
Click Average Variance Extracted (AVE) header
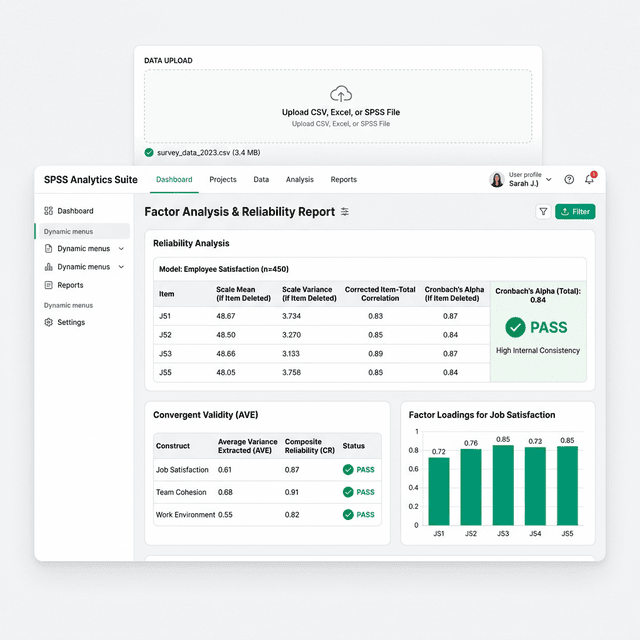(x=247, y=446)
